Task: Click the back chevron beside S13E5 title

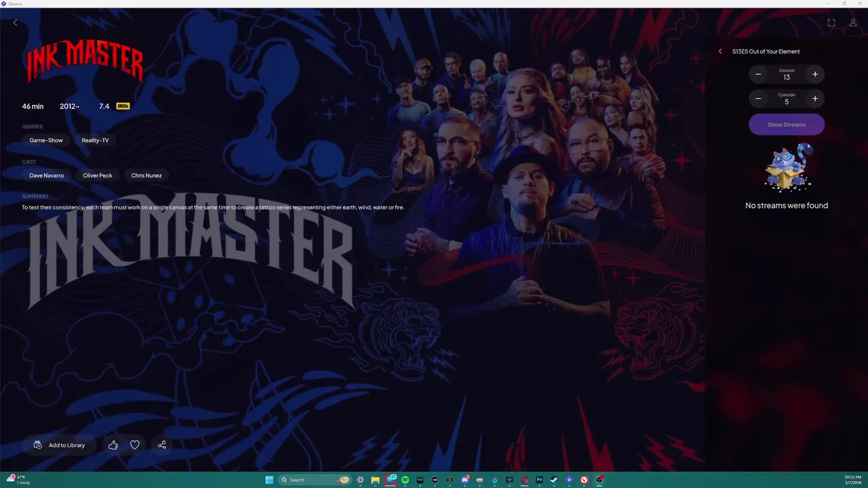Action: [x=720, y=52]
